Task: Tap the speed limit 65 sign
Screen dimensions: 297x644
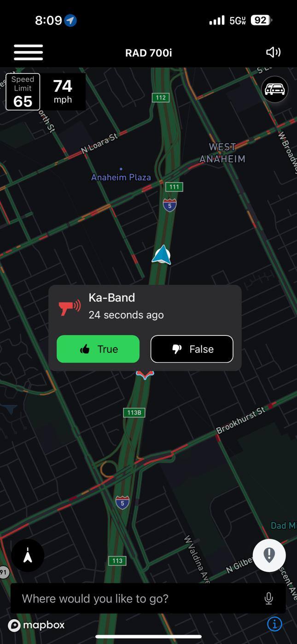Action: point(23,92)
